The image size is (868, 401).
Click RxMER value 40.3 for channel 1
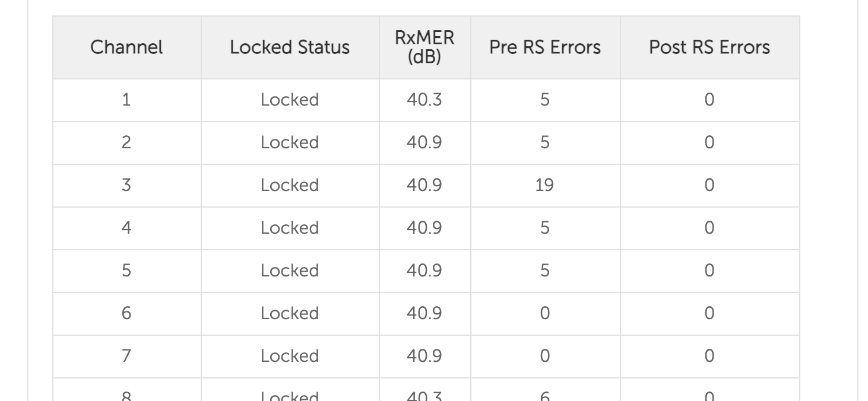tap(425, 100)
